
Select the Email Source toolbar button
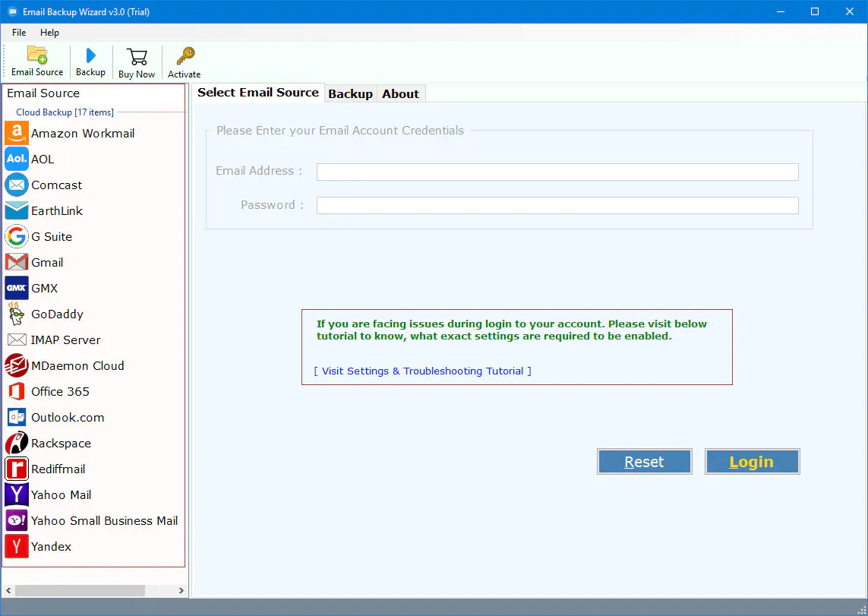[37, 61]
